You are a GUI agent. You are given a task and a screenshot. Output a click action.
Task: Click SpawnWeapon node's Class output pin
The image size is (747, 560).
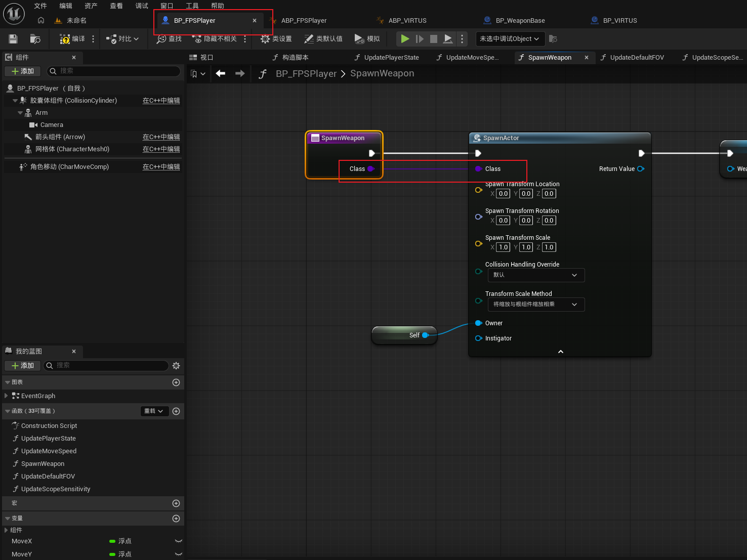[x=370, y=169]
